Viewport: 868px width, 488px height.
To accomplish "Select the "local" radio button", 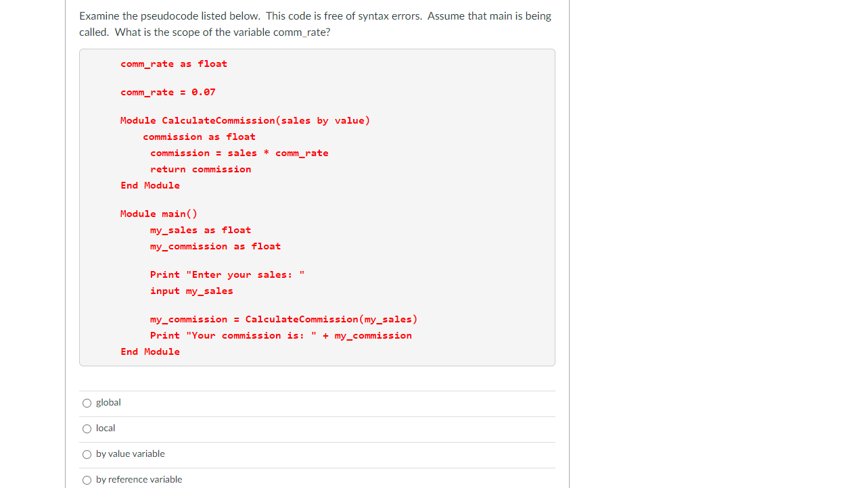I will pos(87,429).
